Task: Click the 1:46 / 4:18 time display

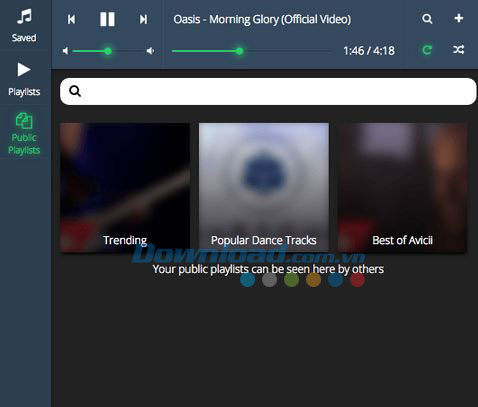Action: 369,51
